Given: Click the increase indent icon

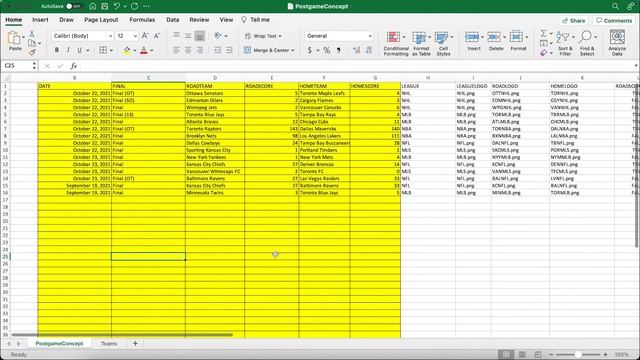Looking at the screenshot, I should click(229, 50).
